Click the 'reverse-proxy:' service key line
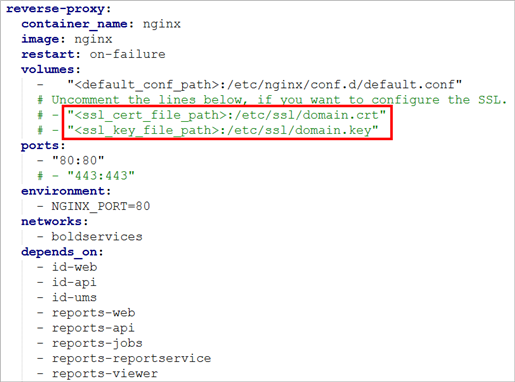This screenshot has height=382, width=515. [58, 9]
